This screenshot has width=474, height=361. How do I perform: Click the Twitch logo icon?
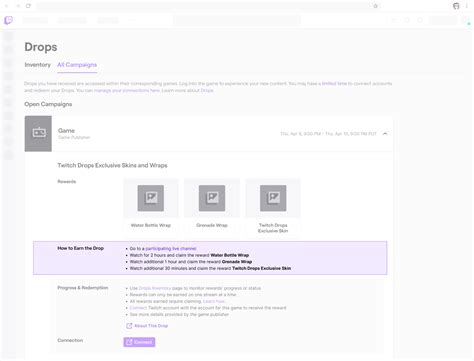pos(8,20)
